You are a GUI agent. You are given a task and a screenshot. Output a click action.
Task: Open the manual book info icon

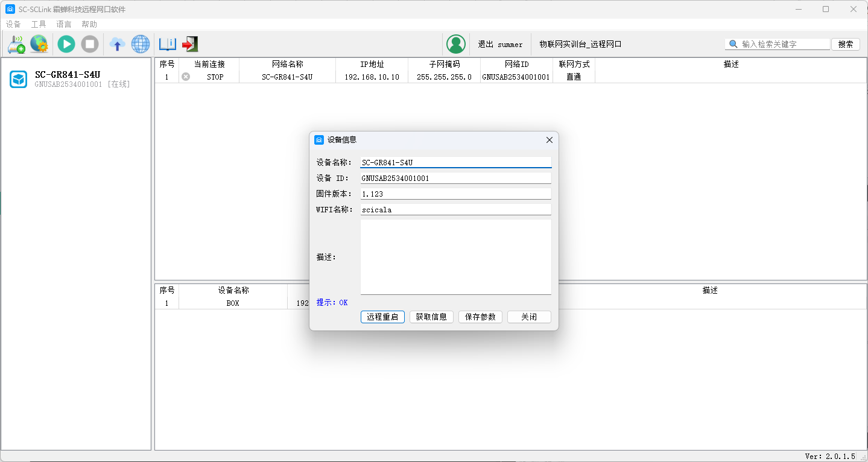(x=167, y=44)
